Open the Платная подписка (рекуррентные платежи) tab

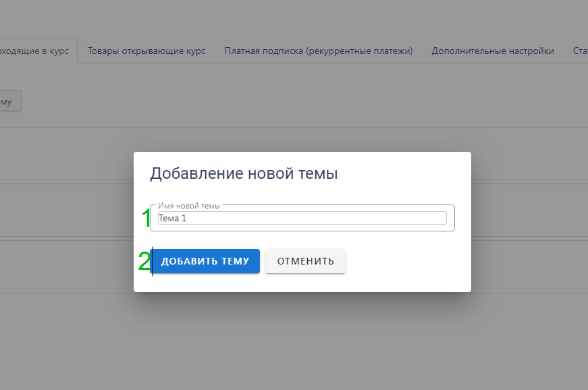tap(319, 51)
